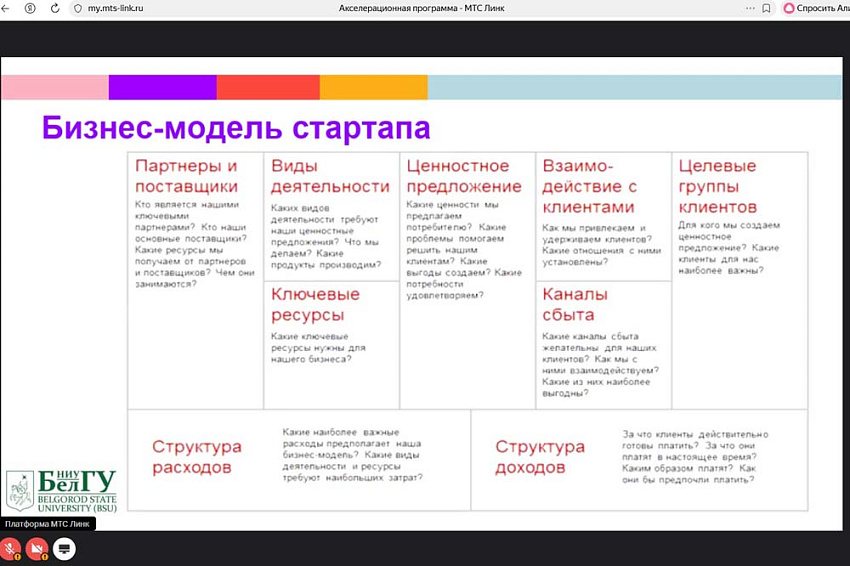Reload the page with the refresh icon

click(54, 8)
